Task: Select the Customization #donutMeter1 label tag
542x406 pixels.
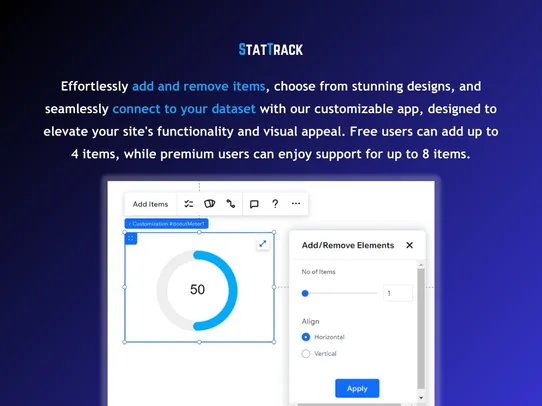Action: pos(167,224)
